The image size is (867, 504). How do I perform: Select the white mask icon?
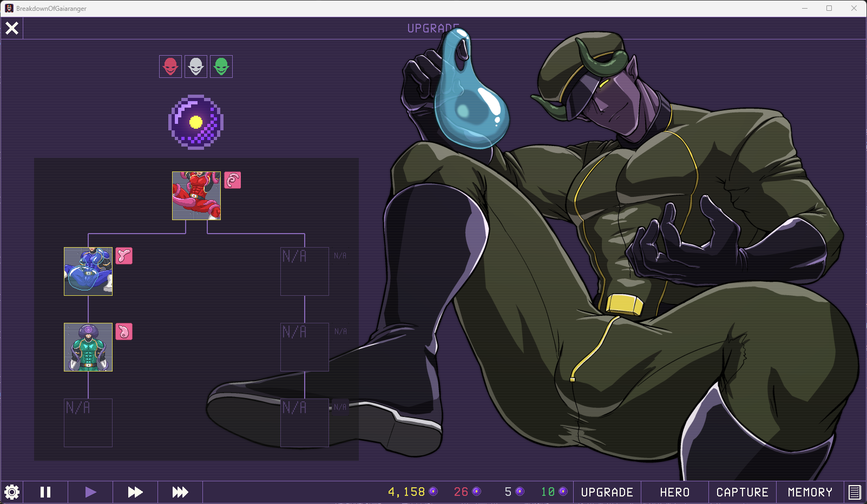[196, 67]
